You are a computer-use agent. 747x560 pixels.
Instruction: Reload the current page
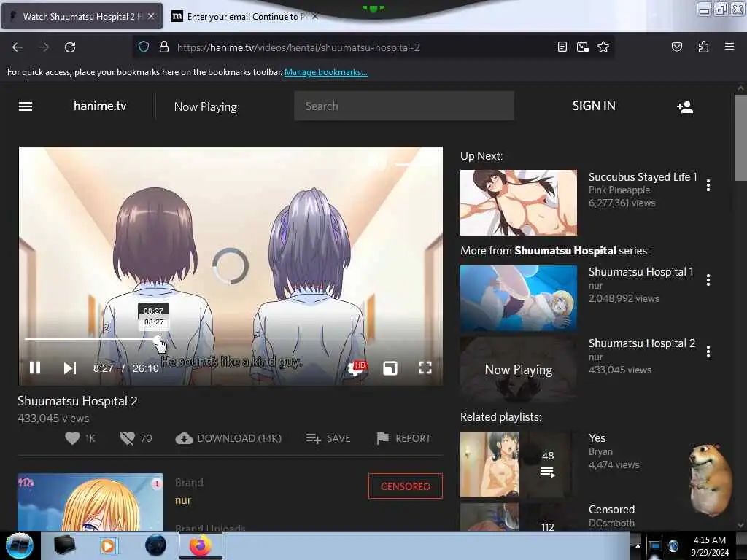[70, 47]
